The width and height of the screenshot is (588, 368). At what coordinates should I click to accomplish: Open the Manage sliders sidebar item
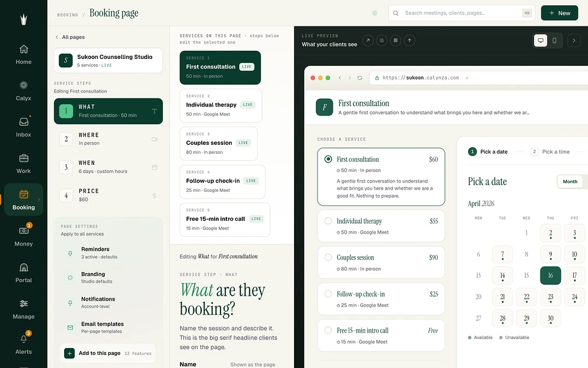(24, 310)
